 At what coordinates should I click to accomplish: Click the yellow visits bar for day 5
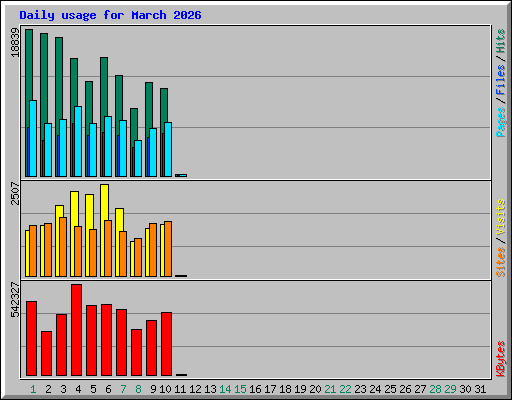89,211
